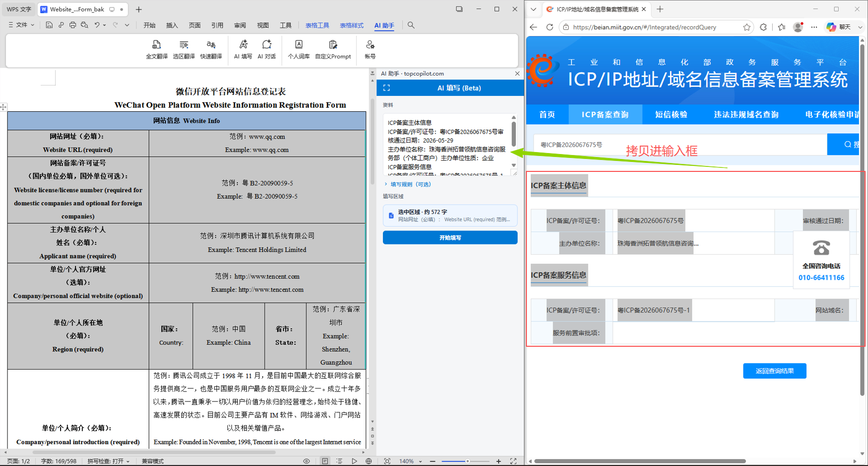
Task: Click the document vertical scrollbar
Action: coord(373,142)
